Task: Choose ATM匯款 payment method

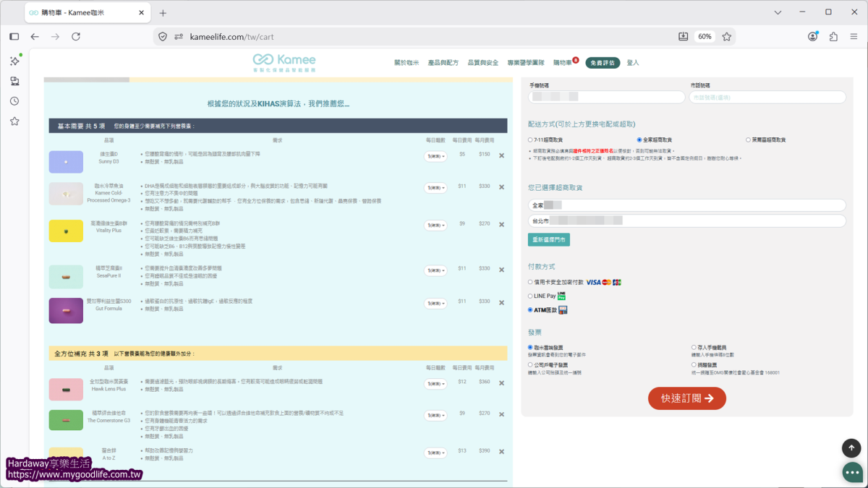Action: (x=530, y=310)
